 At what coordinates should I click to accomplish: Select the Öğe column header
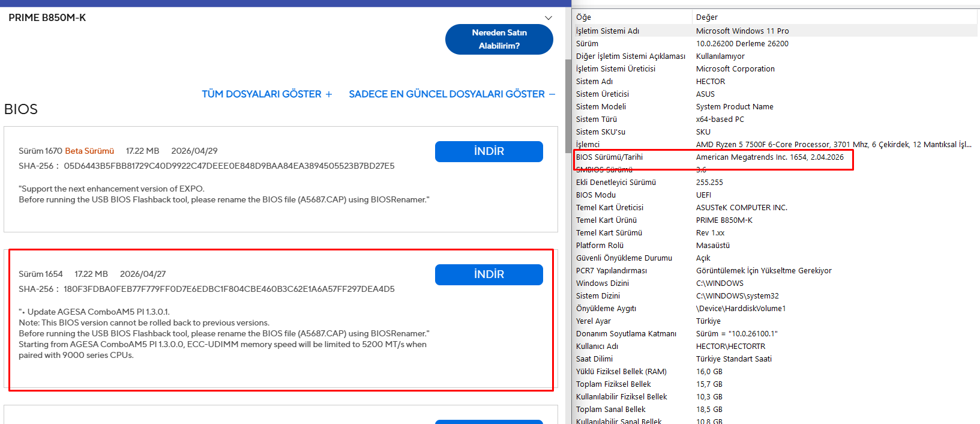click(633, 17)
